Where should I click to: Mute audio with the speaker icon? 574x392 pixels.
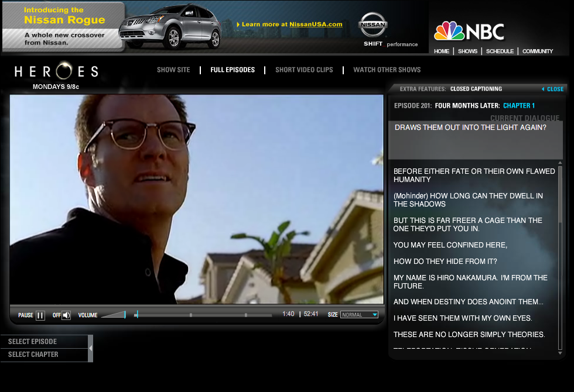coord(66,315)
